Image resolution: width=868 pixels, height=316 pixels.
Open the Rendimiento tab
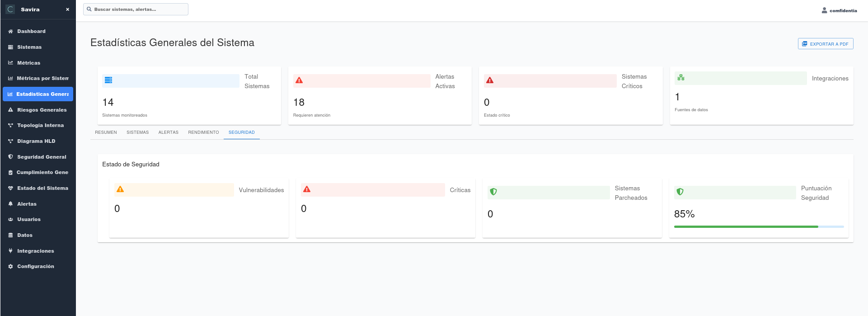click(x=203, y=132)
